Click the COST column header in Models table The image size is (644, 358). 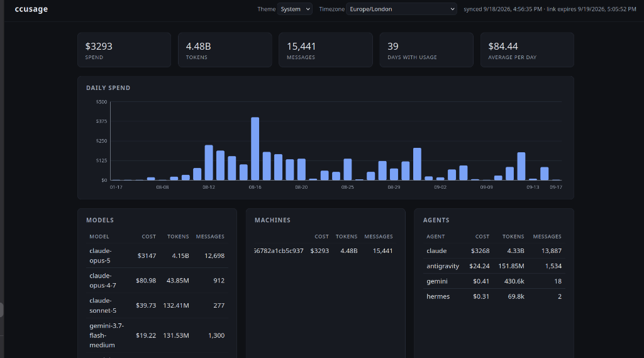coord(148,237)
